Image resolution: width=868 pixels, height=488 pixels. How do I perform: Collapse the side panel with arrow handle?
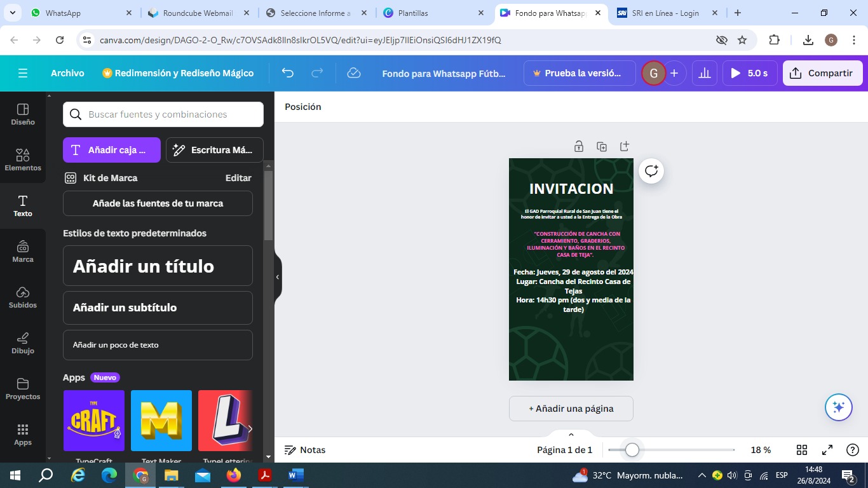(x=278, y=277)
